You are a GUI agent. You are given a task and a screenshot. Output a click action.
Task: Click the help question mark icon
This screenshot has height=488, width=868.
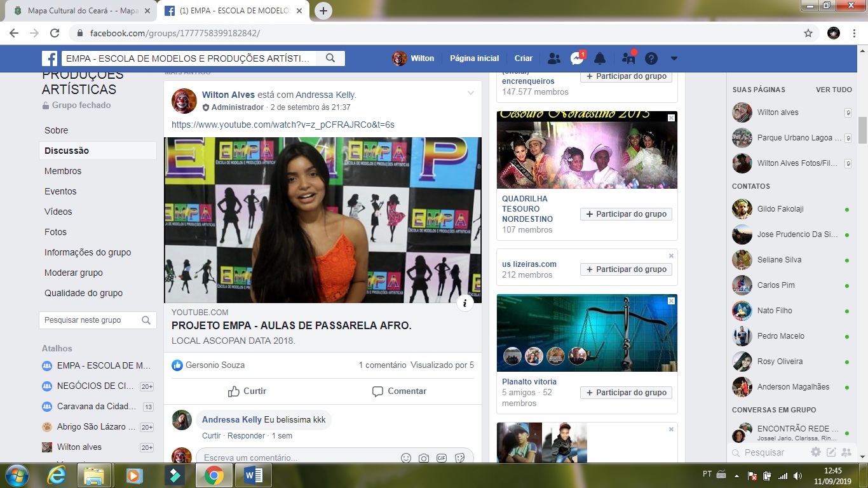651,58
